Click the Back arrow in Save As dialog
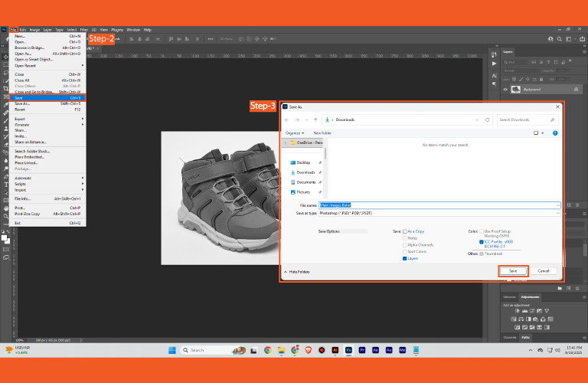 coord(286,119)
